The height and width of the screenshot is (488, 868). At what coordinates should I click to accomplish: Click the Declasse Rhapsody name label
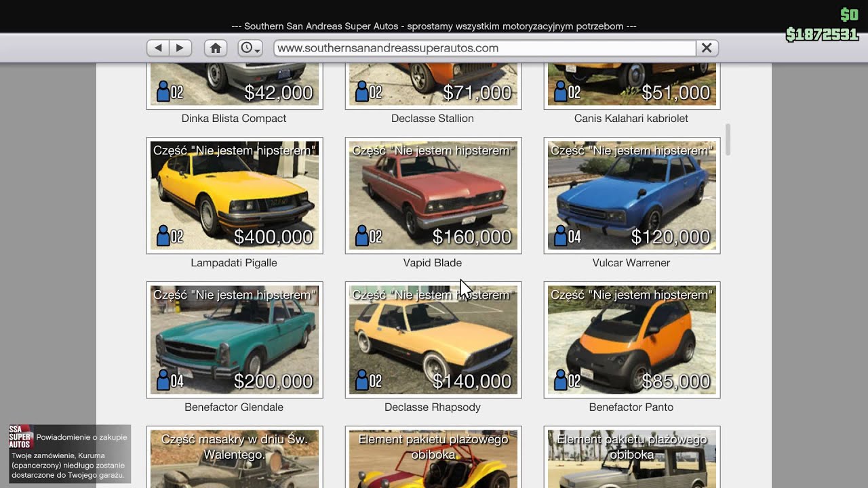pyautogui.click(x=433, y=407)
